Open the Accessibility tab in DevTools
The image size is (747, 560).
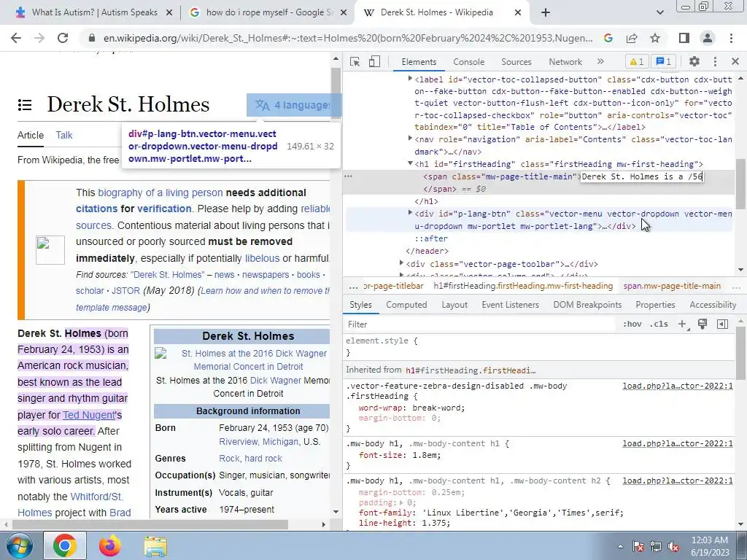(713, 305)
